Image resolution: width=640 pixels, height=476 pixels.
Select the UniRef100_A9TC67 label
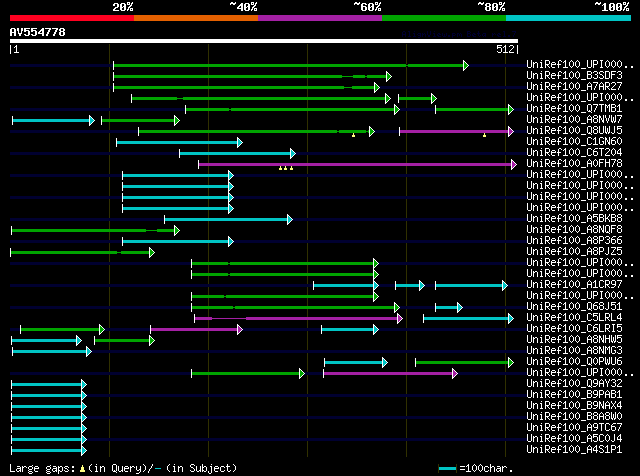[x=574, y=428]
